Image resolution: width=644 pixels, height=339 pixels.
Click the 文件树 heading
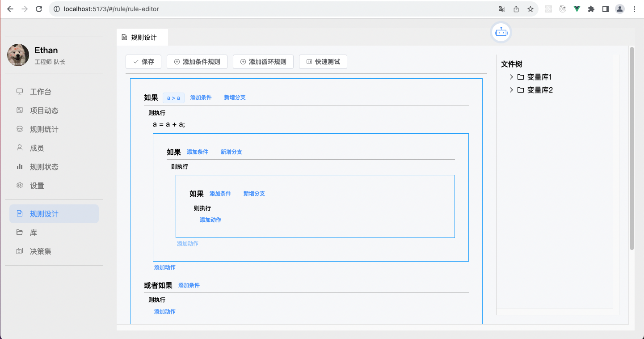(x=512, y=64)
